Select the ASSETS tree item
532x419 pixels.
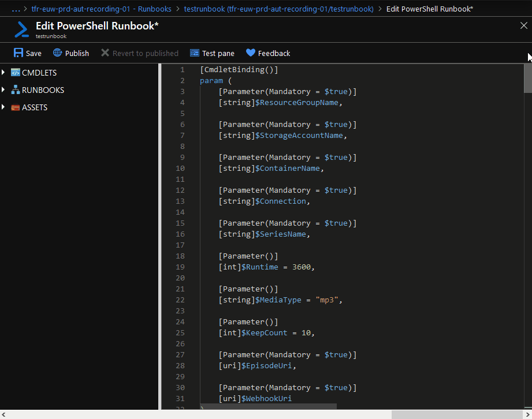tap(35, 107)
